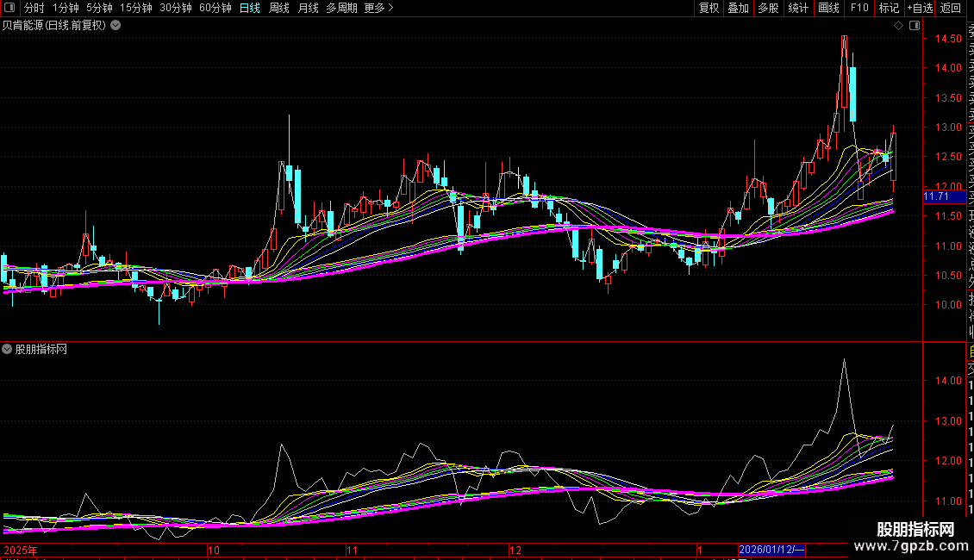This screenshot has width=974, height=560.
Task: Select the 1分钟 period tab
Action: click(x=66, y=8)
